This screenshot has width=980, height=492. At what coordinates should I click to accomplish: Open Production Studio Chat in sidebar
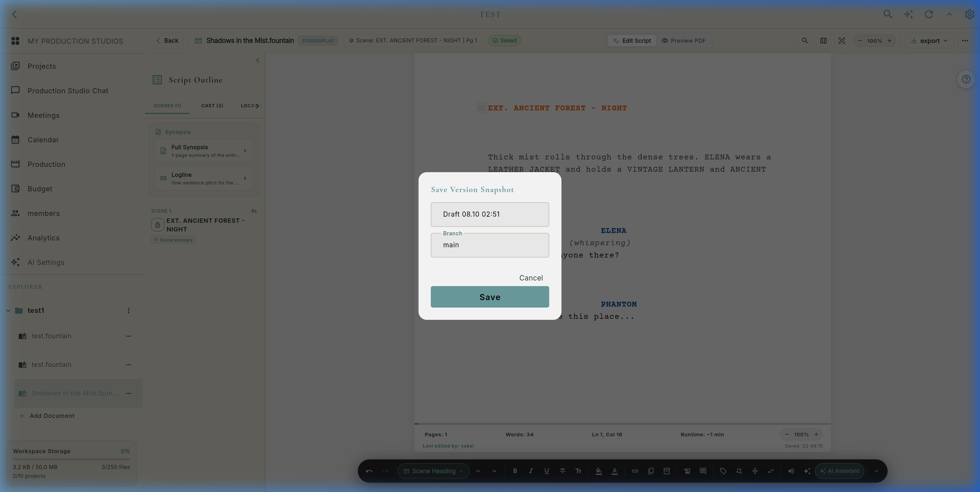point(71,91)
